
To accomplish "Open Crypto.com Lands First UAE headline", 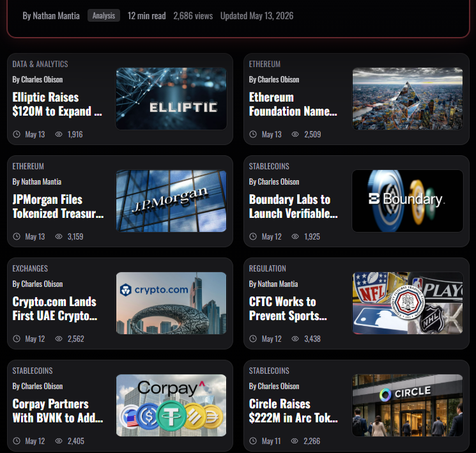I will click(x=55, y=309).
